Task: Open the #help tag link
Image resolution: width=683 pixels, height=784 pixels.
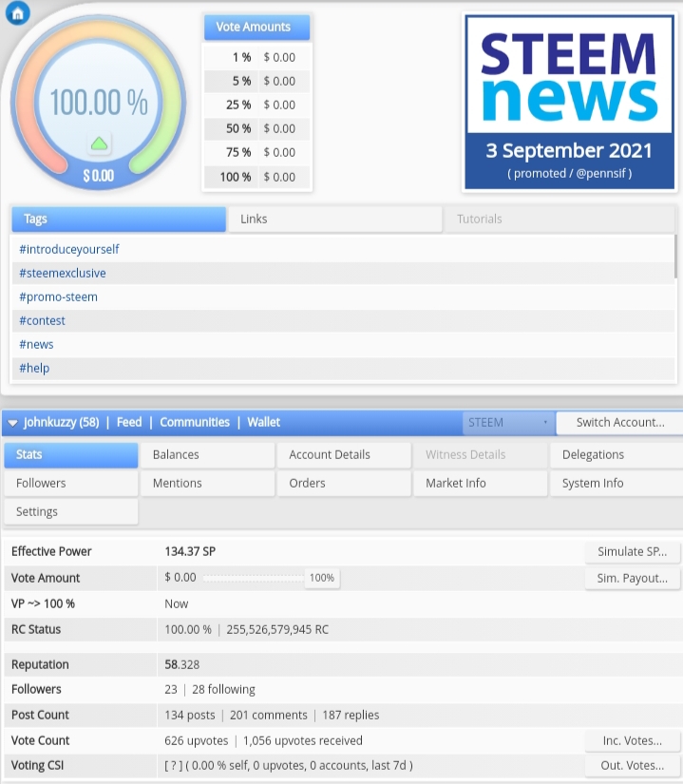Action: point(34,369)
